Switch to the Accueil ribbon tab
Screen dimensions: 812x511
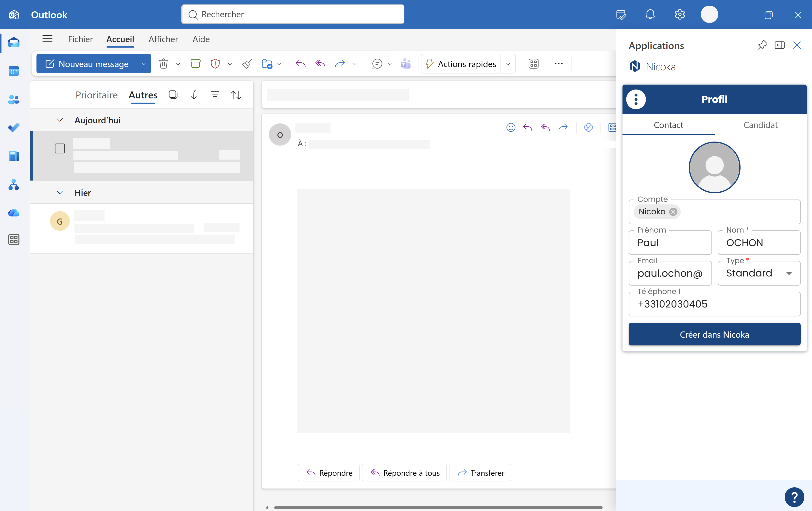click(x=120, y=39)
